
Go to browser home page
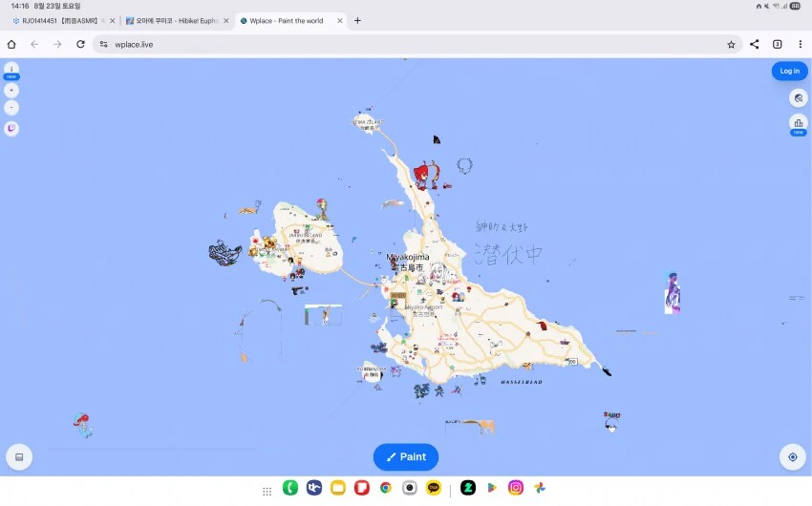pyautogui.click(x=11, y=45)
